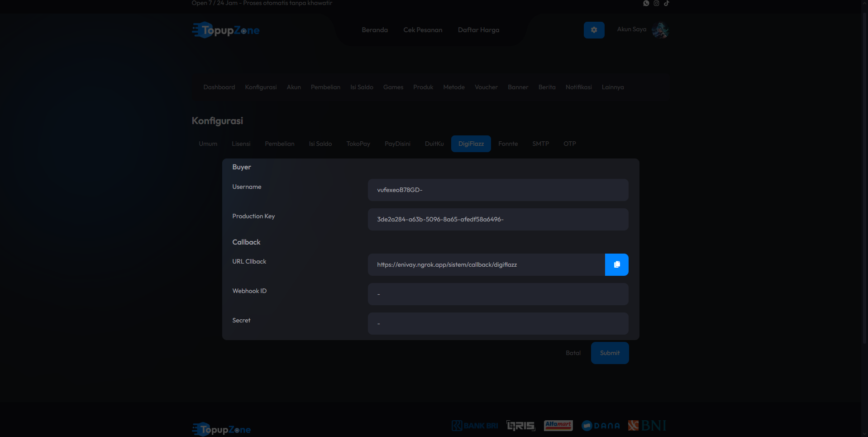Switch to OTP configuration tab
Screen dimensions: 868x437
(569, 144)
